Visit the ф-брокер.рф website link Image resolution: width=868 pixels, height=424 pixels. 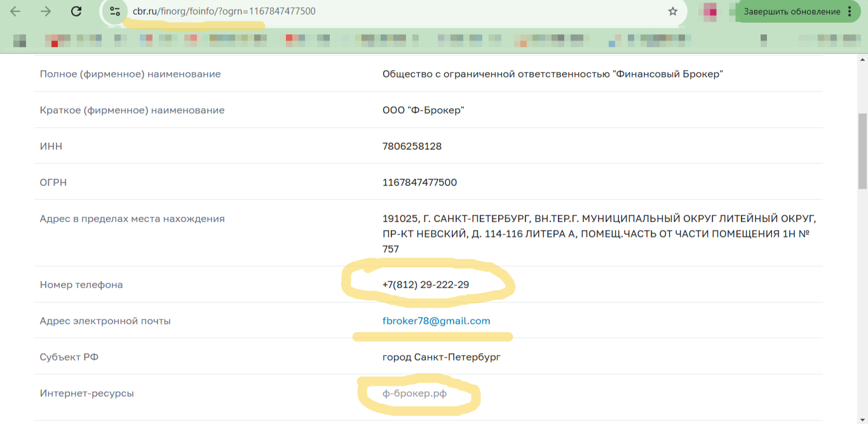414,394
